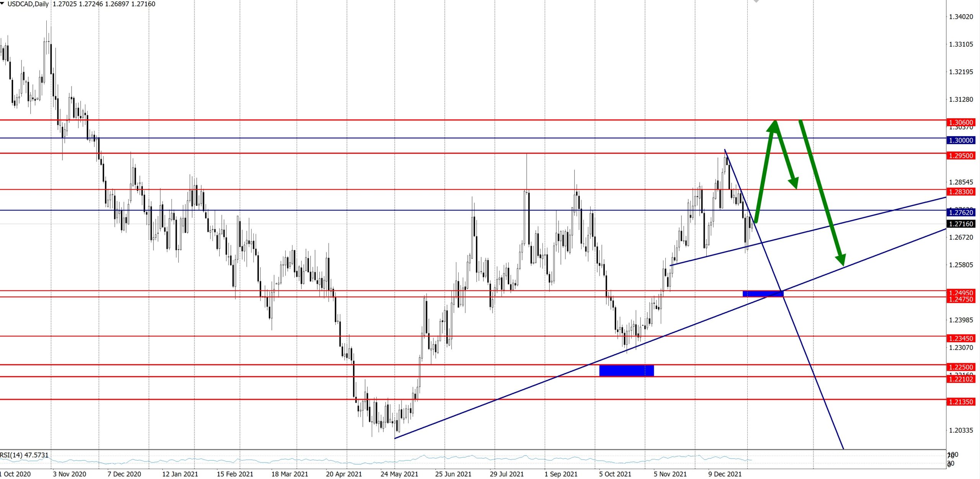Click the dropdown triangle beside USDCAD,Daily
Screen dimensions: 980x479
[x=2, y=3]
